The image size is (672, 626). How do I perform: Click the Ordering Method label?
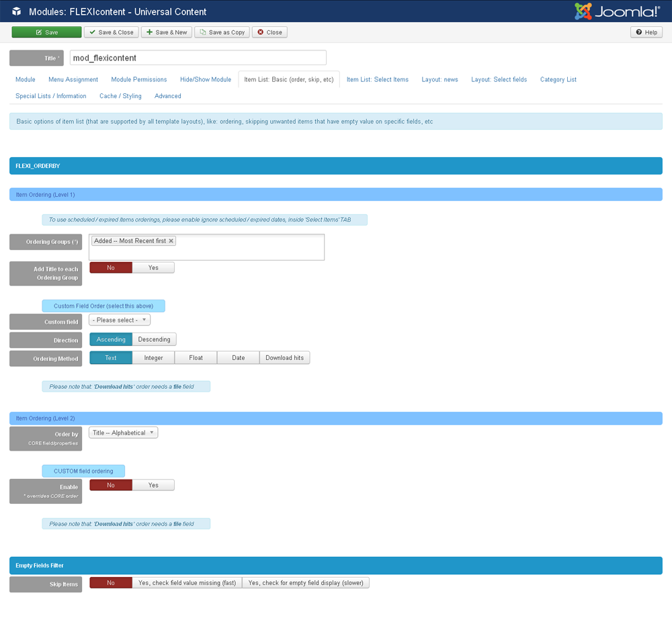point(46,359)
